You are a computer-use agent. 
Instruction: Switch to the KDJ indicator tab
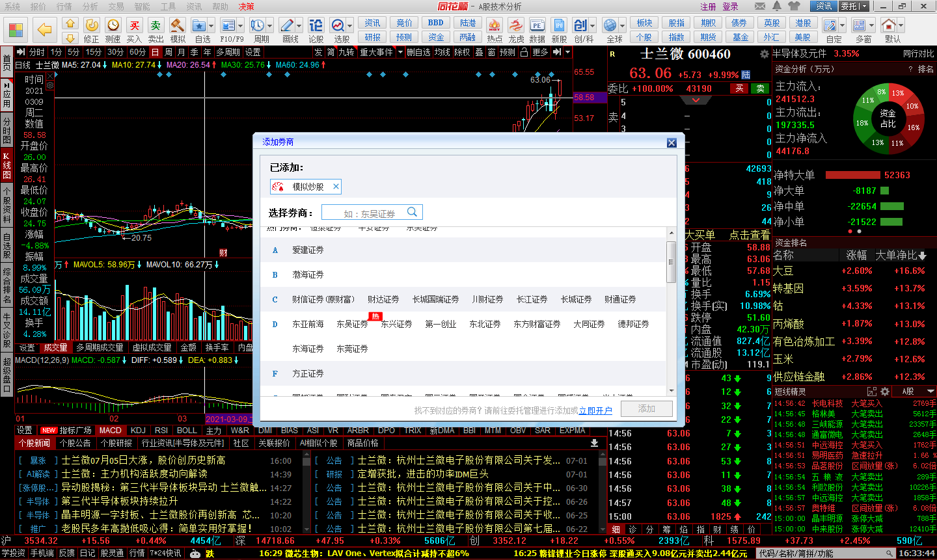[138, 431]
